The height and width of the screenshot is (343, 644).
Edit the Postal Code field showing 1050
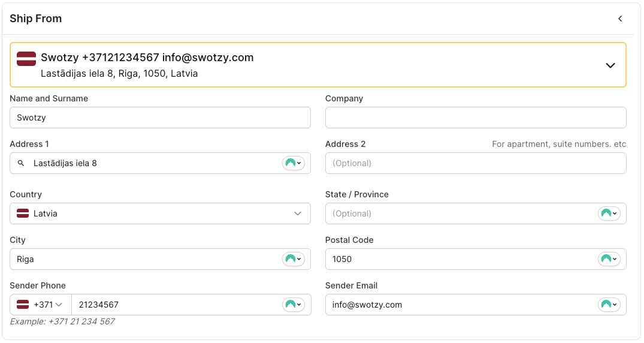(x=458, y=259)
